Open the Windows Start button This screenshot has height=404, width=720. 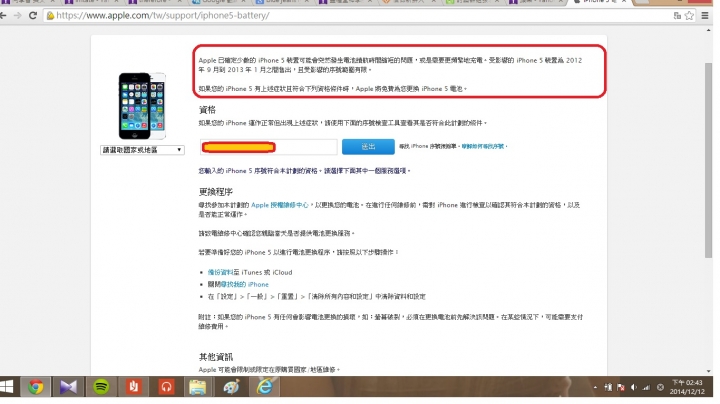coord(7,387)
